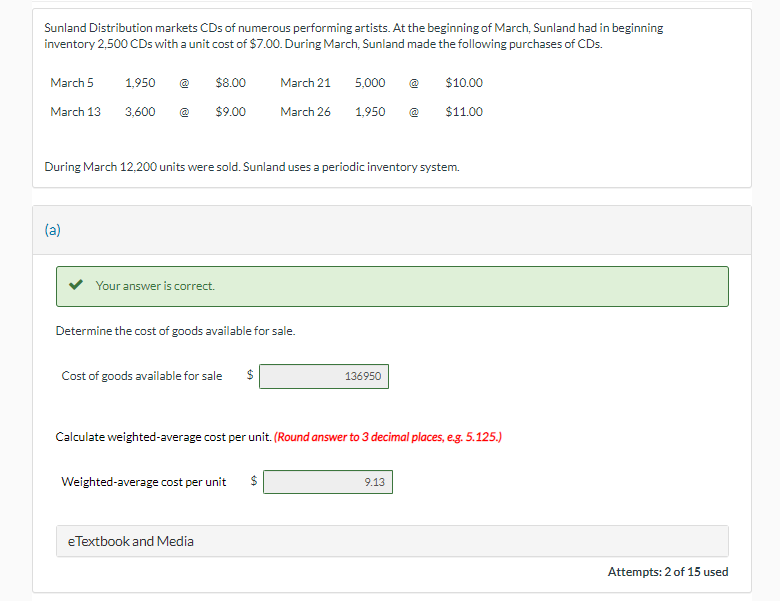Expand the eTextbook and Media section
780x601 pixels.
click(x=392, y=541)
